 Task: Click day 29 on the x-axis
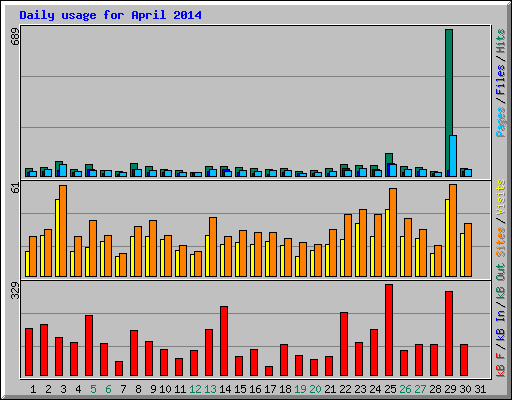(x=450, y=389)
